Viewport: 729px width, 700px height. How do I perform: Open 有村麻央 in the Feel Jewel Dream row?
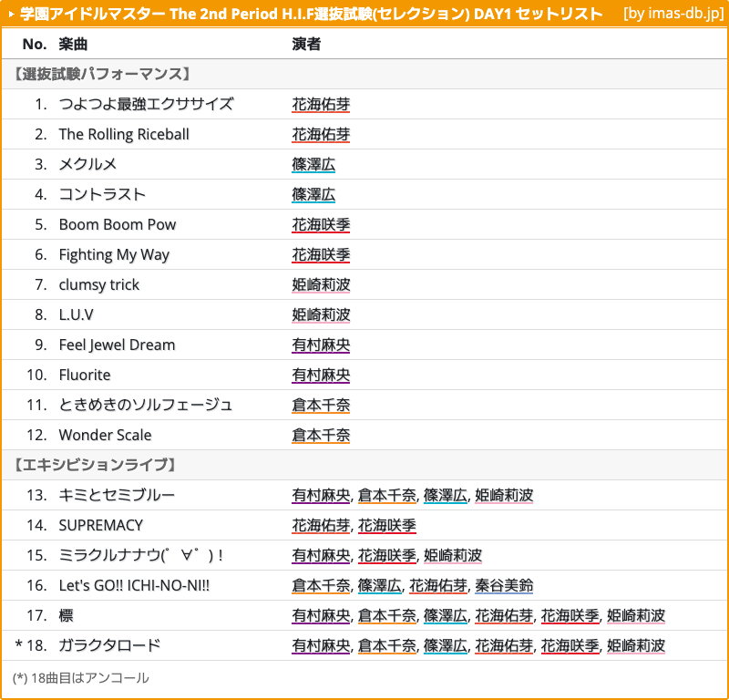(x=321, y=345)
